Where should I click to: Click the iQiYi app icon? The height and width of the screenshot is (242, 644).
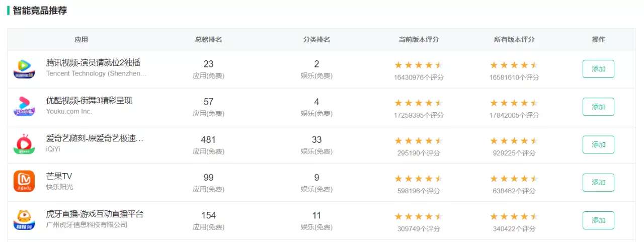(x=24, y=144)
